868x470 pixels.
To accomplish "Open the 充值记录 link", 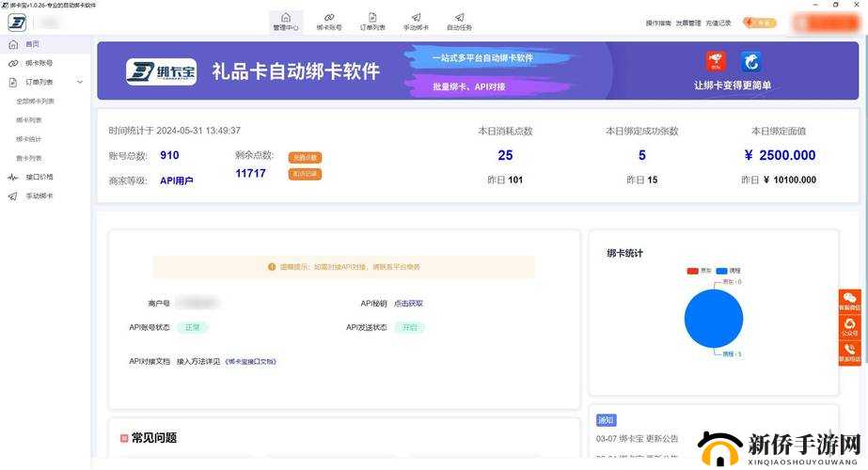I will 718,23.
